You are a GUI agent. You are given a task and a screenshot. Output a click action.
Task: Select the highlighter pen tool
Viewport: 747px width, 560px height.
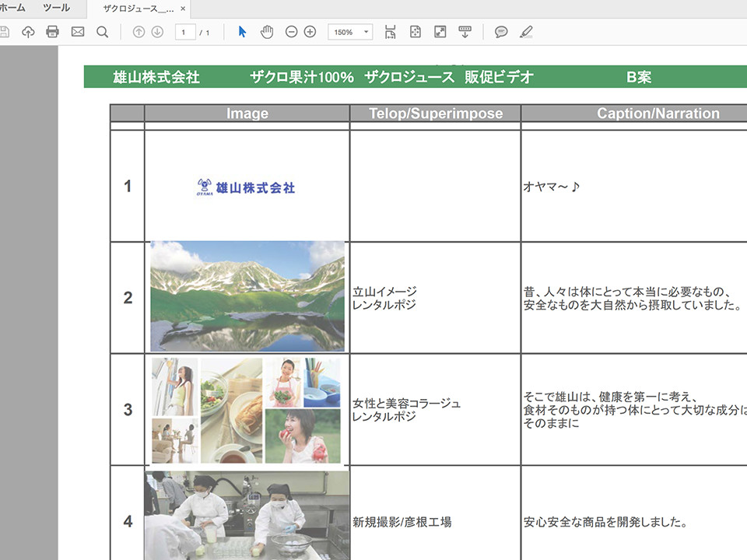coord(526,32)
